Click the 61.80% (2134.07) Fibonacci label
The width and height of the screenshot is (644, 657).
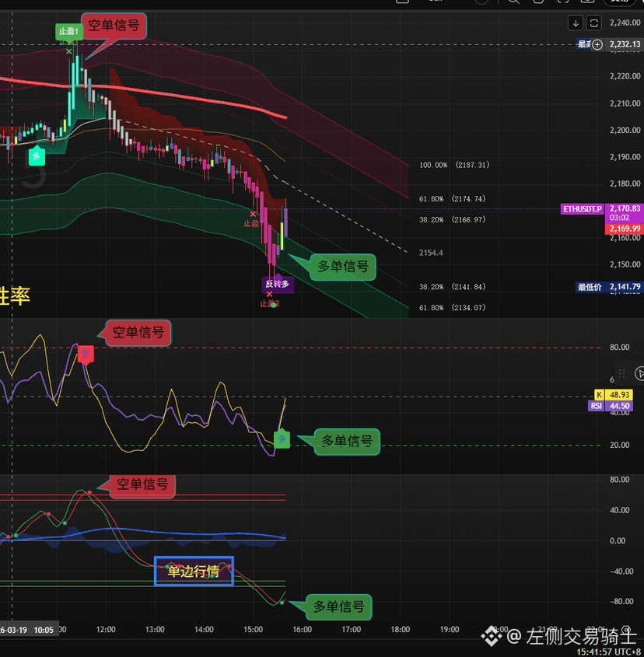click(x=453, y=308)
